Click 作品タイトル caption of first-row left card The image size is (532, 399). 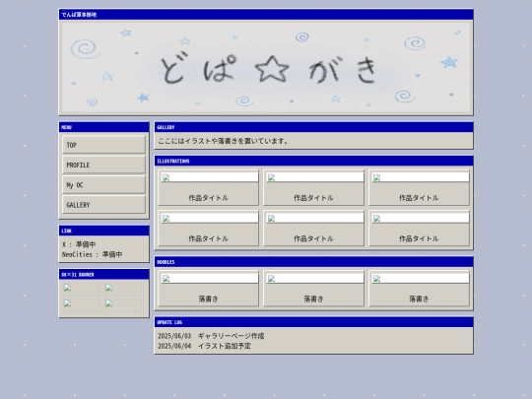pyautogui.click(x=208, y=198)
